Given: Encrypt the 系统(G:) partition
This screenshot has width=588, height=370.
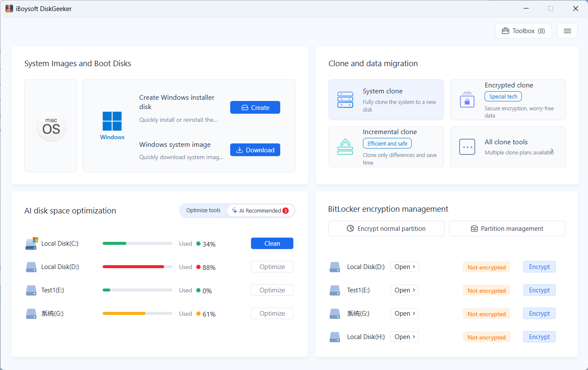Looking at the screenshot, I should click(x=539, y=314).
